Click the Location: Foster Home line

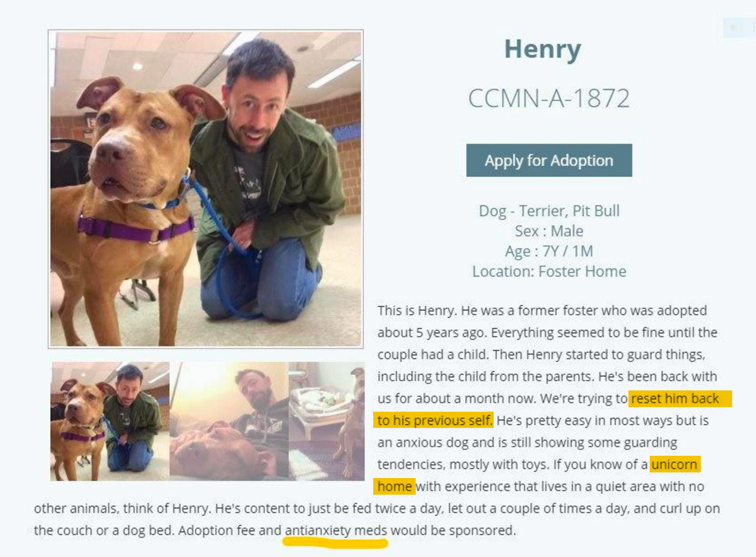[549, 271]
